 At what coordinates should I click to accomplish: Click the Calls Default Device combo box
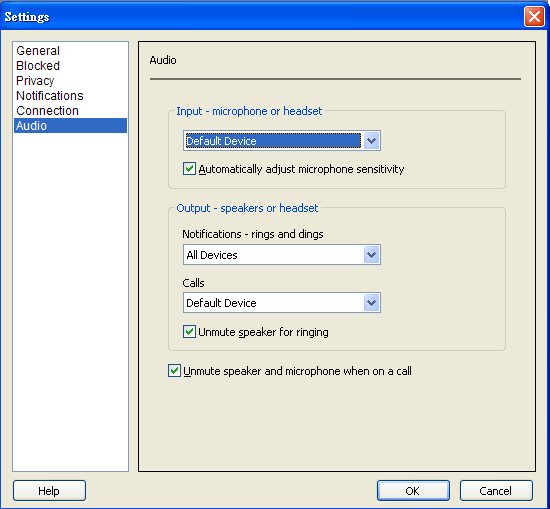point(282,303)
